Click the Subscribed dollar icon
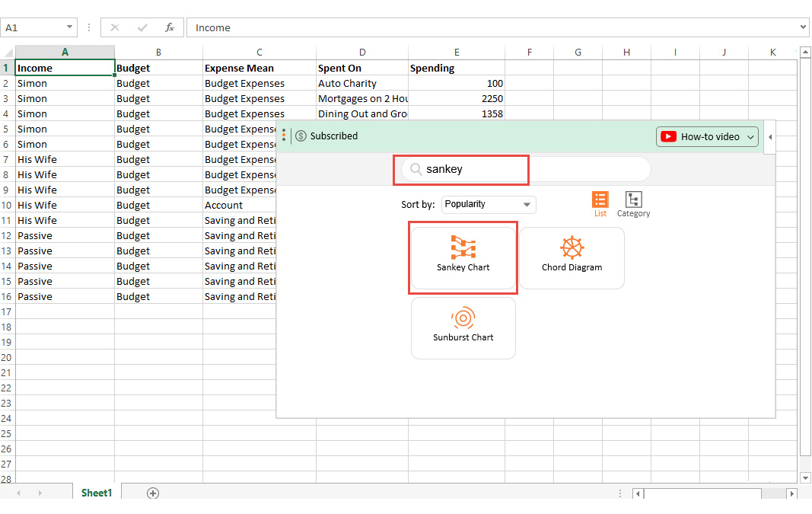Image resolution: width=812 pixels, height=514 pixels. click(x=301, y=136)
